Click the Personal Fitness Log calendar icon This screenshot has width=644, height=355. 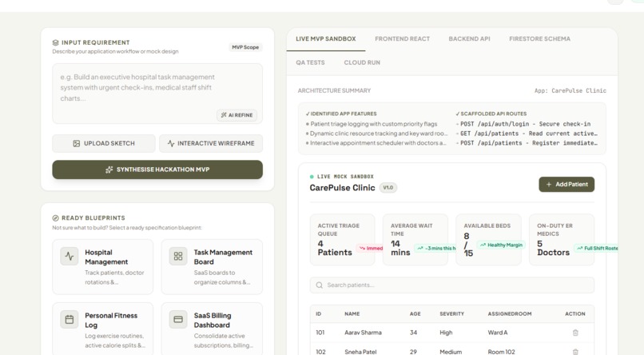69,319
